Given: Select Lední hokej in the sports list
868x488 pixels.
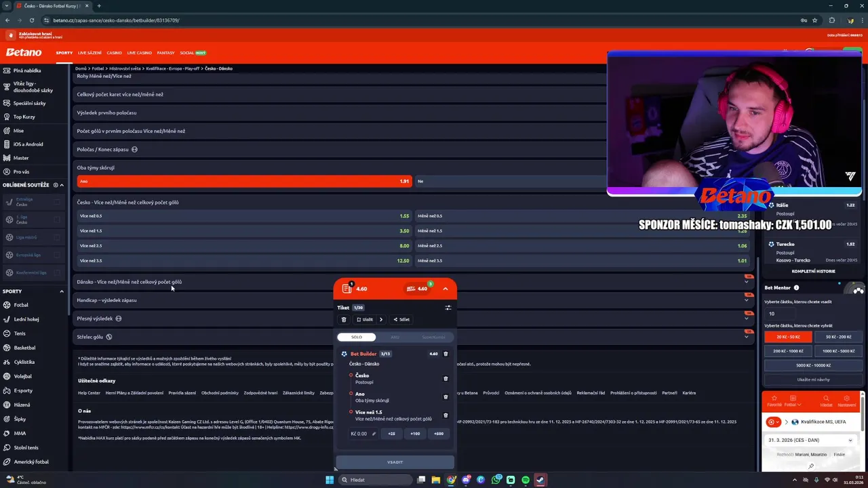Looking at the screenshot, I should pyautogui.click(x=26, y=319).
